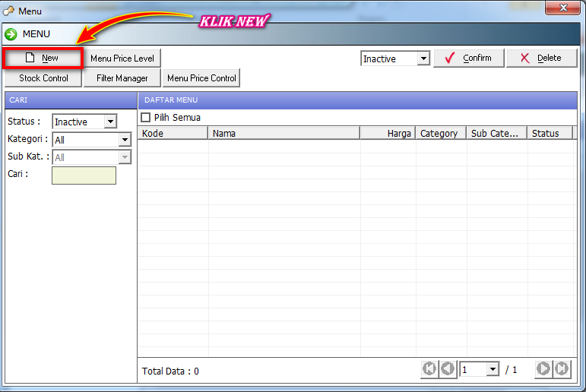Click the New button with document icon

43,58
